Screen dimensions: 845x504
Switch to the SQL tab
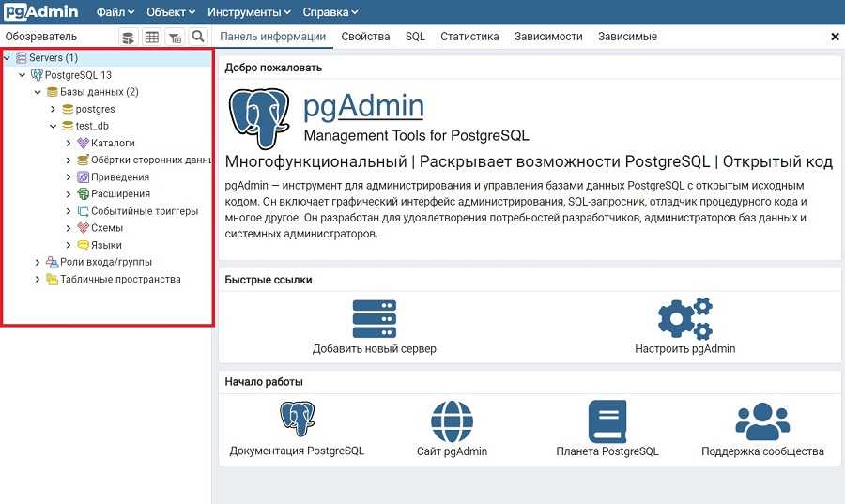[x=415, y=37]
